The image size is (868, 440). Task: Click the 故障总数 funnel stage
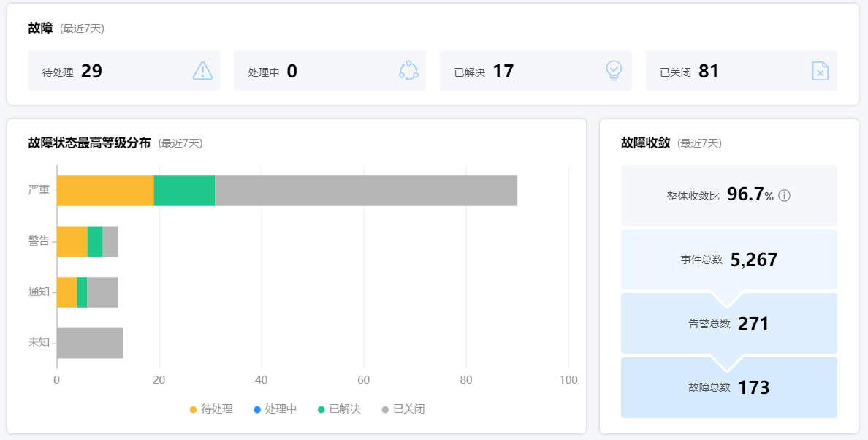pyautogui.click(x=728, y=387)
